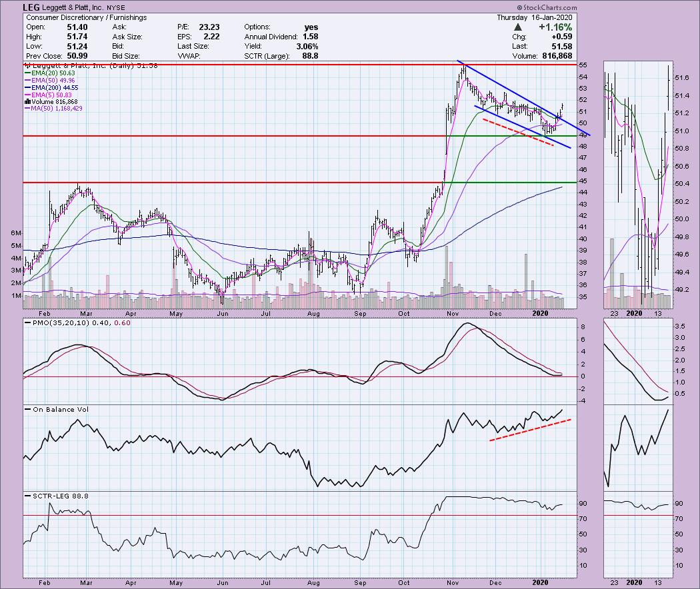
Task: Click the 6M label on volume scale
Action: click(x=17, y=233)
